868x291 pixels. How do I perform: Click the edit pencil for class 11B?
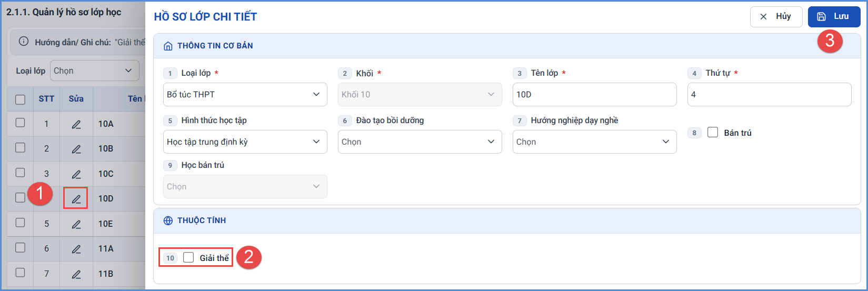pyautogui.click(x=76, y=274)
